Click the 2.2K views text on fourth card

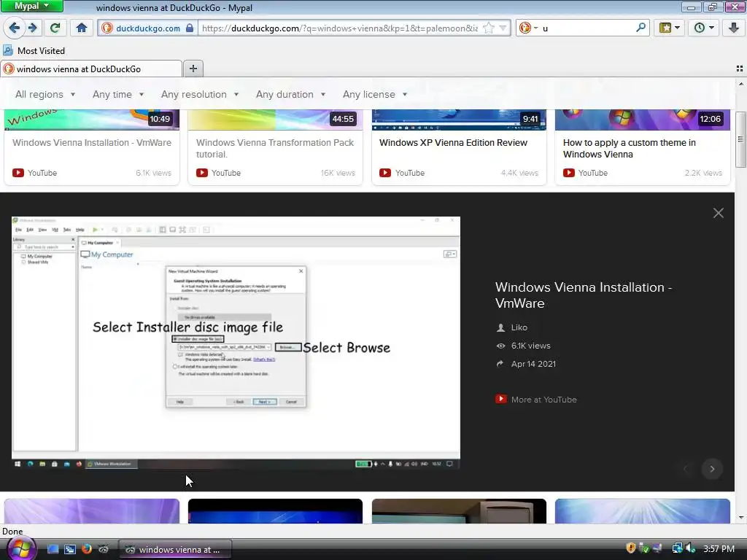(x=703, y=173)
